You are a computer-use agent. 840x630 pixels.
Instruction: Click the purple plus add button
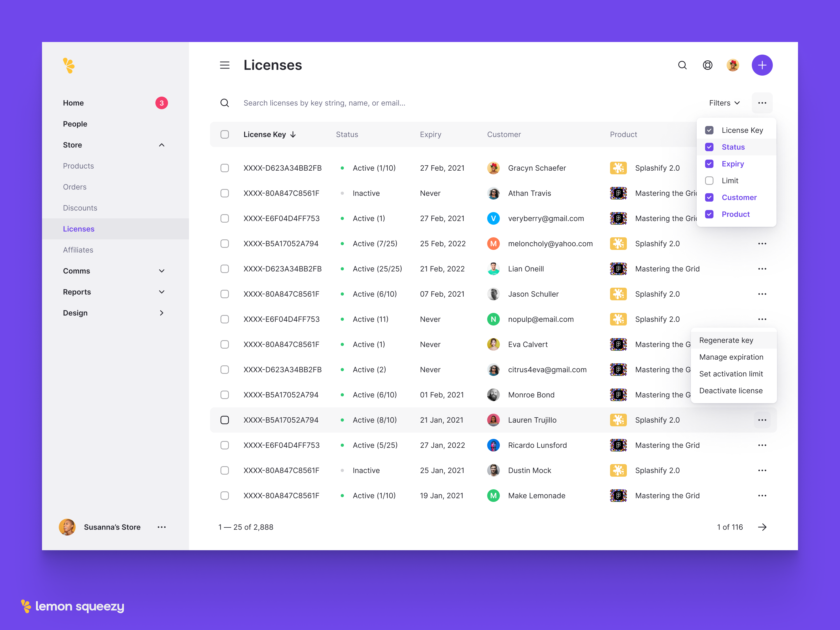[762, 65]
